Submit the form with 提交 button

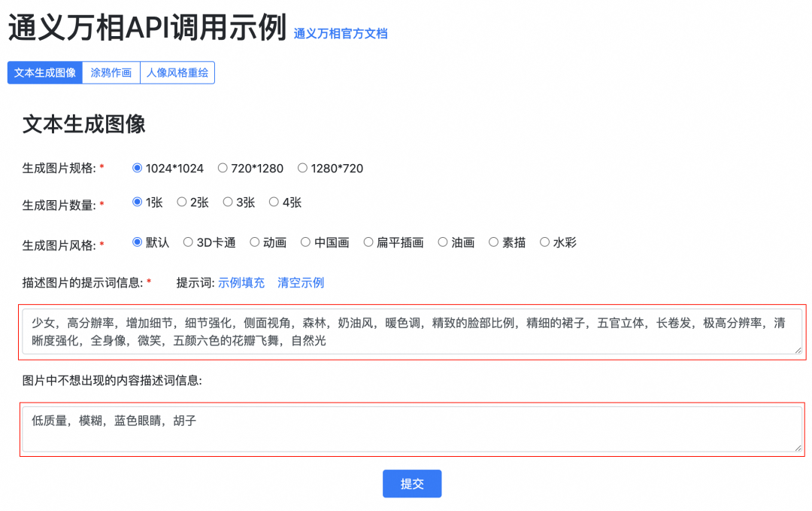412,484
